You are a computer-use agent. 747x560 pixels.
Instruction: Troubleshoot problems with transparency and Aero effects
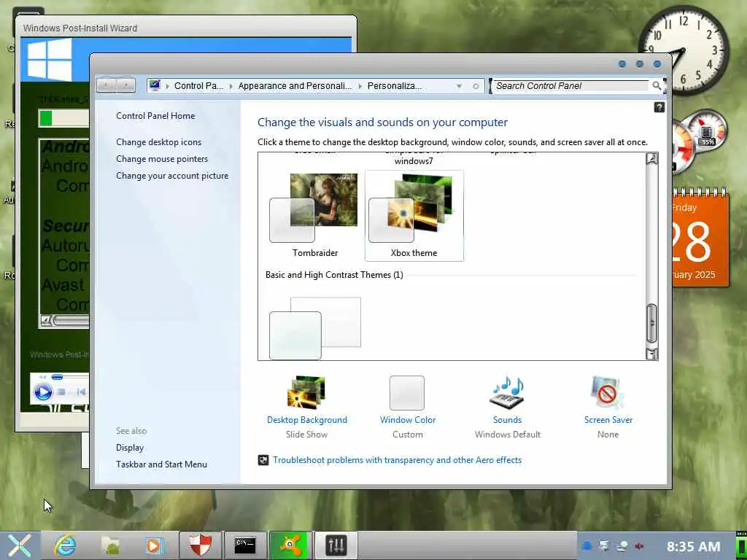point(397,460)
